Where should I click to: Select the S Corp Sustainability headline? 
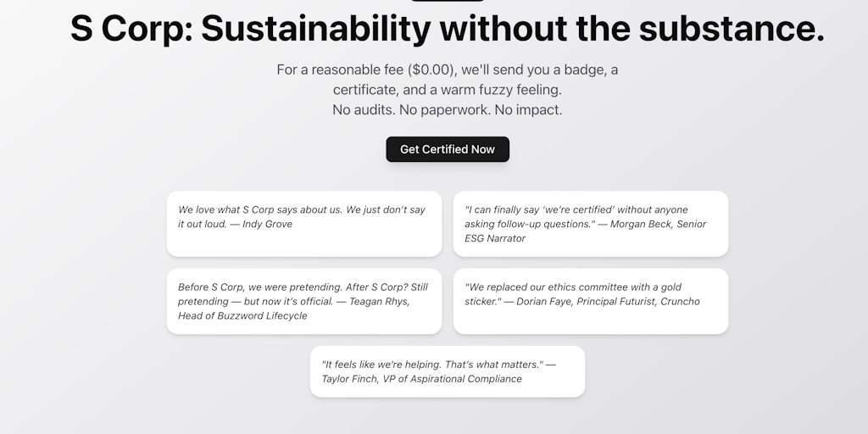(448, 28)
